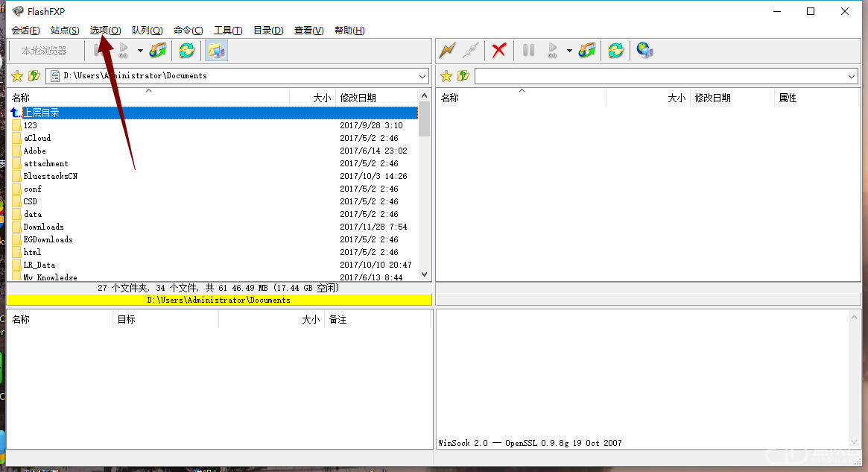Open the 选项(O) menu
Screen dimensions: 868x472
[105, 31]
